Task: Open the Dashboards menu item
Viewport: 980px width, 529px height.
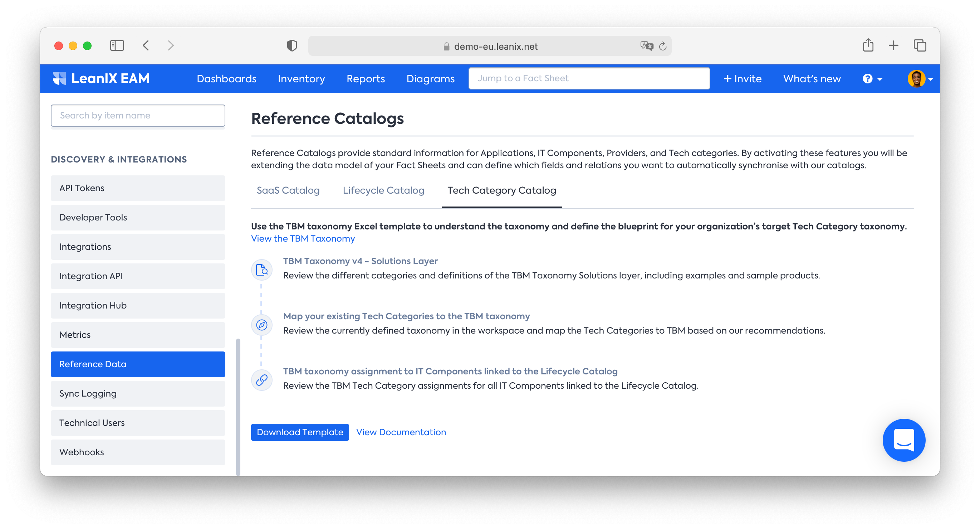Action: point(226,78)
